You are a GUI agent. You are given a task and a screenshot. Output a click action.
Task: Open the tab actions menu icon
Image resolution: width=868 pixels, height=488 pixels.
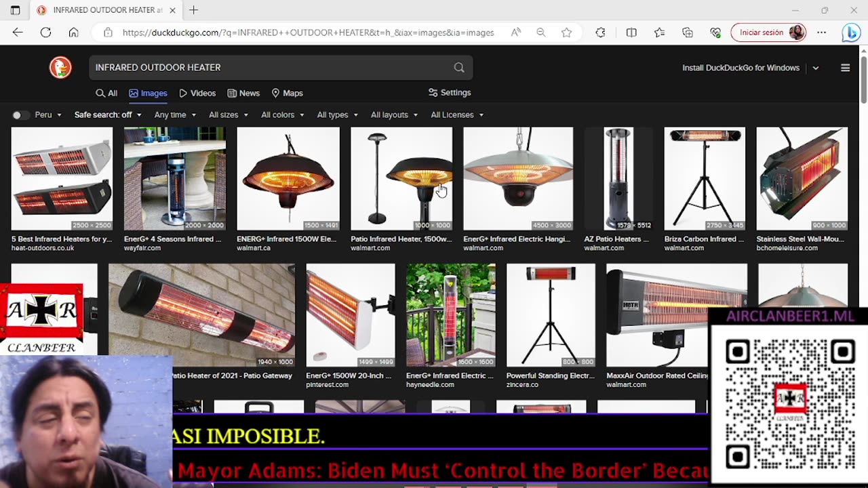pos(16,10)
